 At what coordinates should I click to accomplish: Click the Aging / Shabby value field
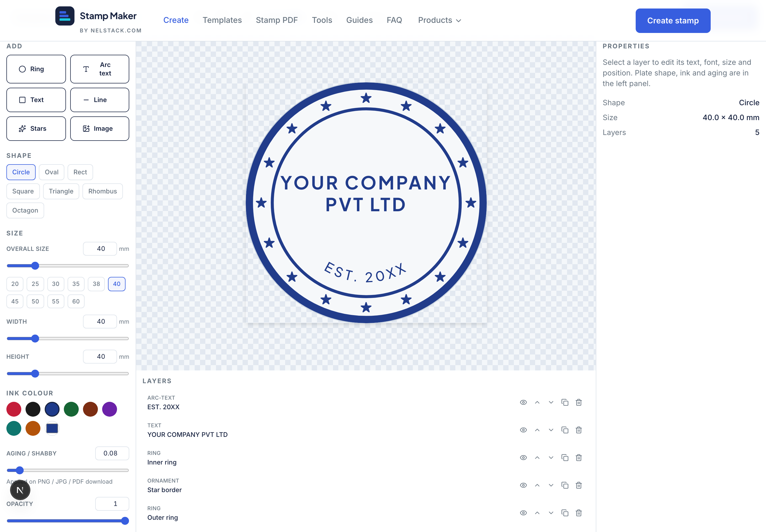point(112,453)
